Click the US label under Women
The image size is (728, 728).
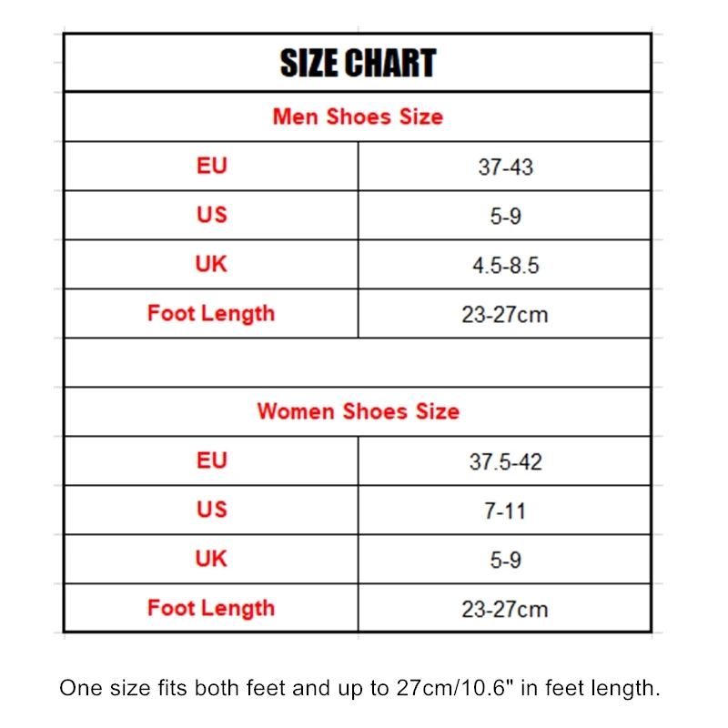[211, 510]
